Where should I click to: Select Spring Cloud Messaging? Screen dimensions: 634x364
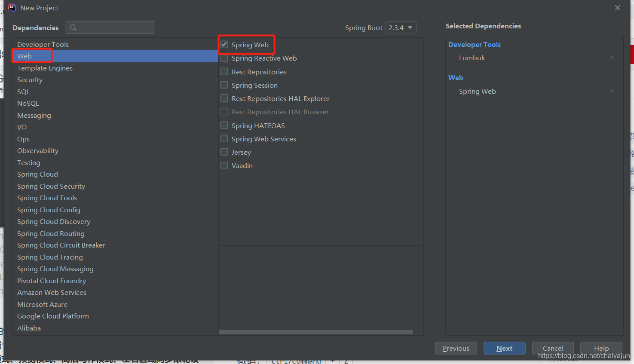click(116, 269)
